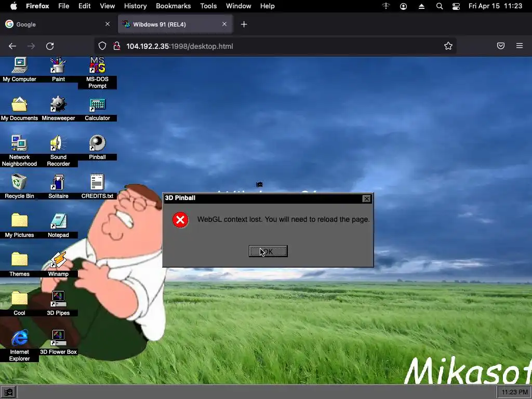Close the 3D Pinball error dialog
The width and height of the screenshot is (532, 399).
(366, 199)
